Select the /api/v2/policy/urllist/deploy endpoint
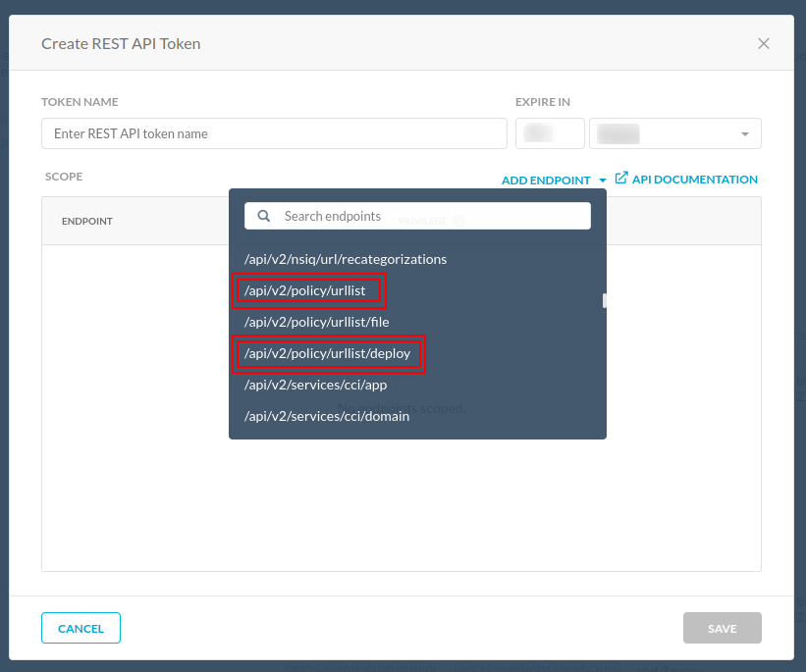 click(328, 353)
